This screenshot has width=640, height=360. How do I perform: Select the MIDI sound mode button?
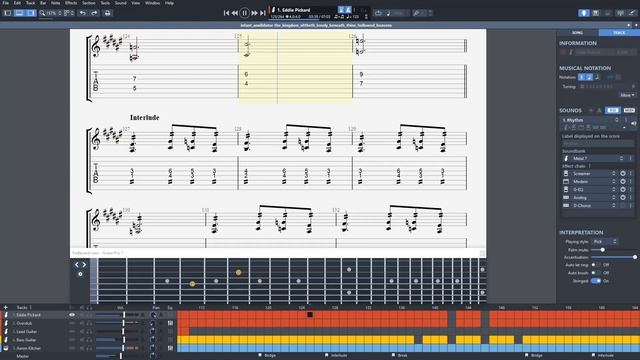[629, 110]
